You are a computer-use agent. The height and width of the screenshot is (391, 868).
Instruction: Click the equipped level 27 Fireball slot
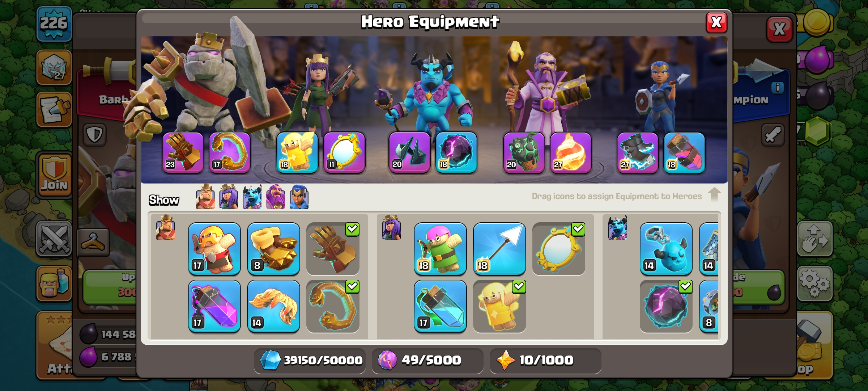coord(571,152)
